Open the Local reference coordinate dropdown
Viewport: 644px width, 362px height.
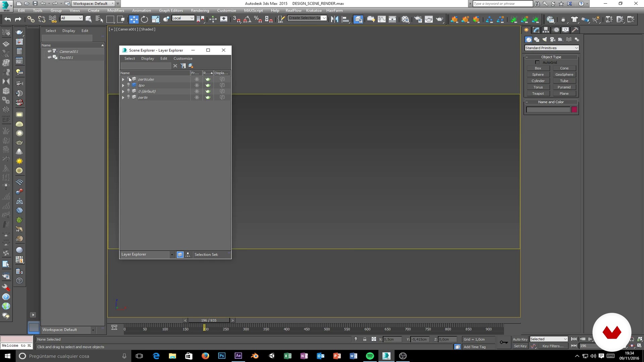coord(183,18)
